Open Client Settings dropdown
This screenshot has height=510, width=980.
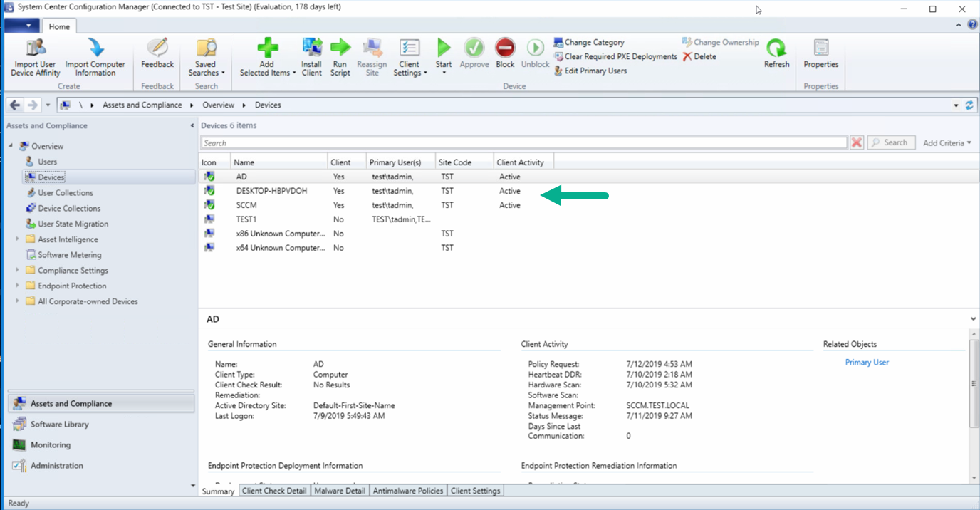click(x=410, y=58)
